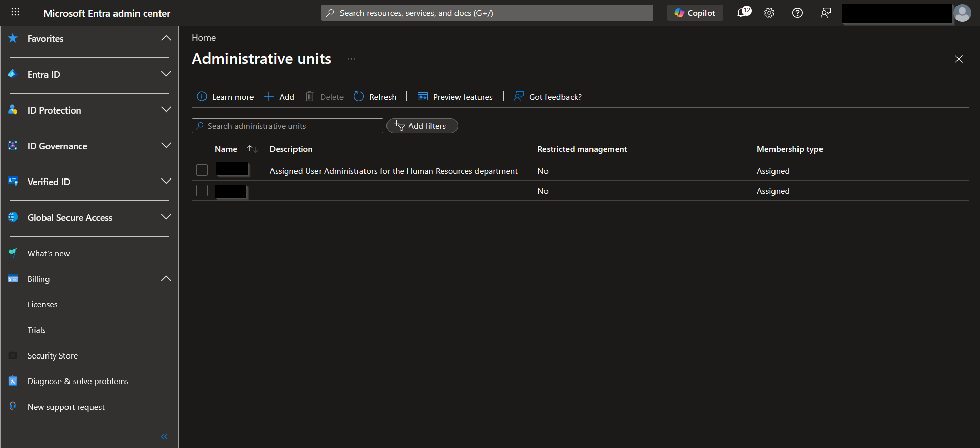The height and width of the screenshot is (448, 980).
Task: Click the feedback person icon in header
Action: [x=826, y=13]
